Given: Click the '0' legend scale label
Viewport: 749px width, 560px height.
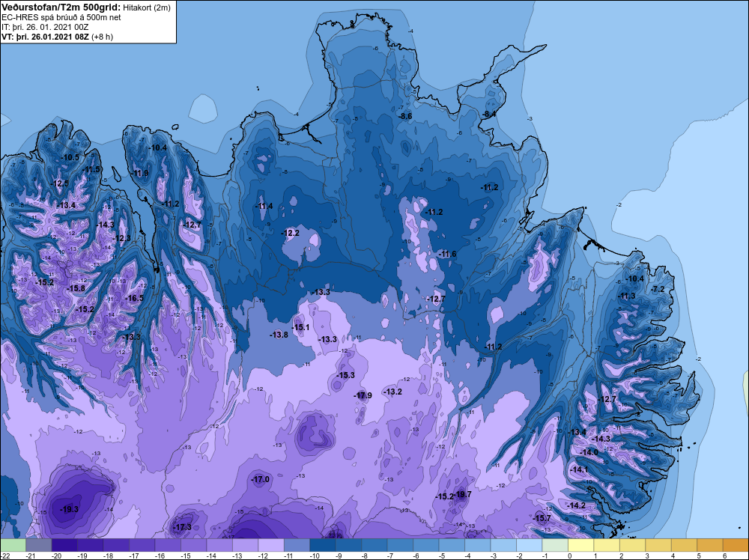Looking at the screenshot, I should pos(570,556).
